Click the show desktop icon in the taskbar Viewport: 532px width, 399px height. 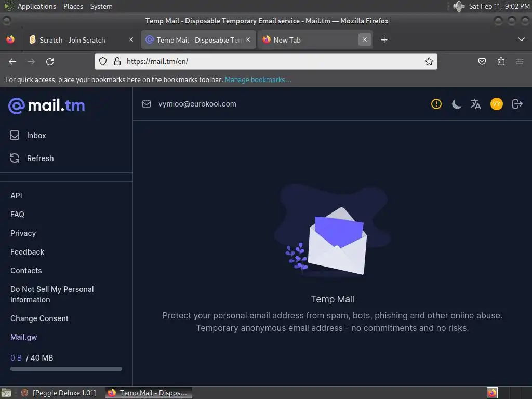(x=6, y=393)
